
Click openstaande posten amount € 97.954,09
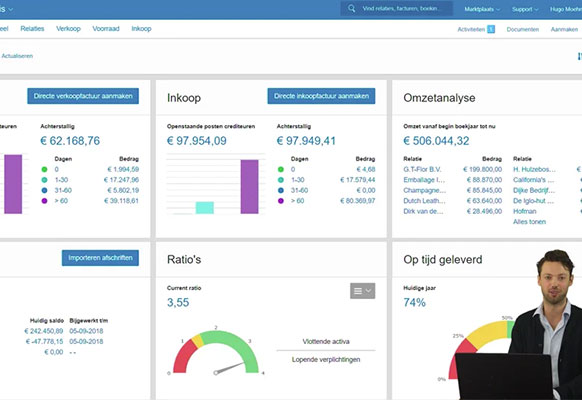point(197,141)
